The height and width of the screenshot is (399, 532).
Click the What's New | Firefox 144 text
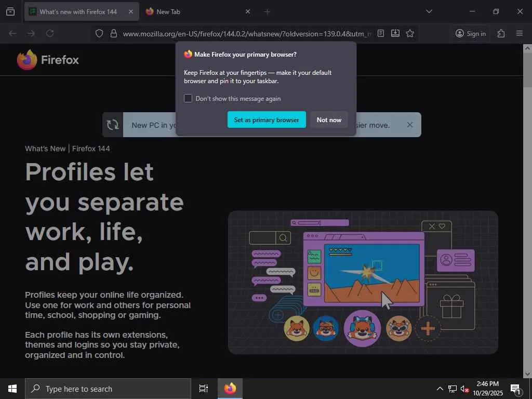68,149
